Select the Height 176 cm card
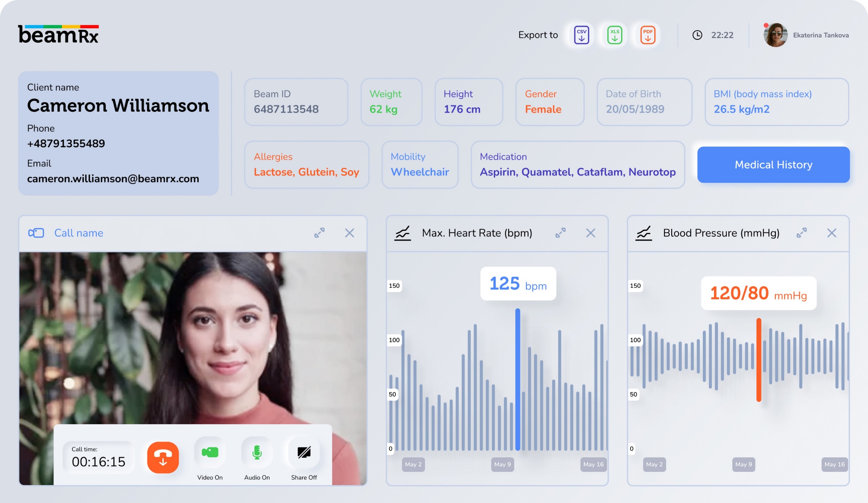Viewport: 868px width, 503px height. pos(469,102)
